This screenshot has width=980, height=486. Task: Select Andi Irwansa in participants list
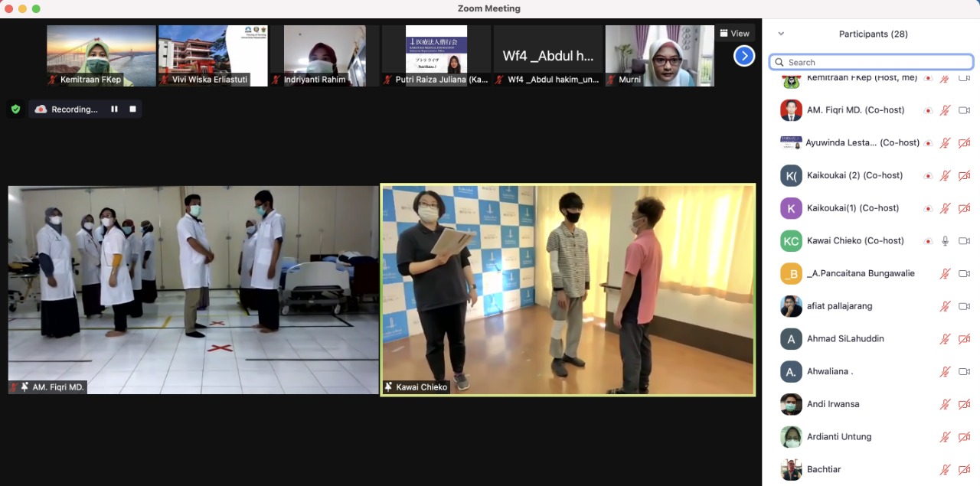833,404
